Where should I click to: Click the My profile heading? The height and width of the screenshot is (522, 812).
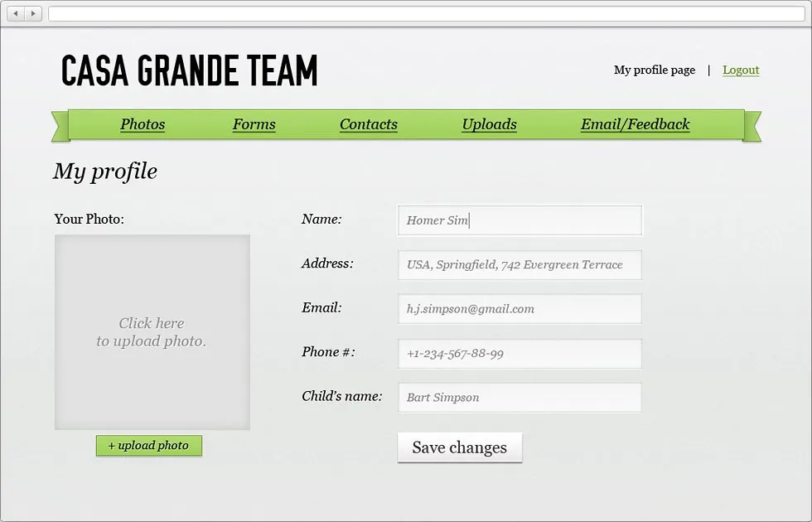(105, 172)
